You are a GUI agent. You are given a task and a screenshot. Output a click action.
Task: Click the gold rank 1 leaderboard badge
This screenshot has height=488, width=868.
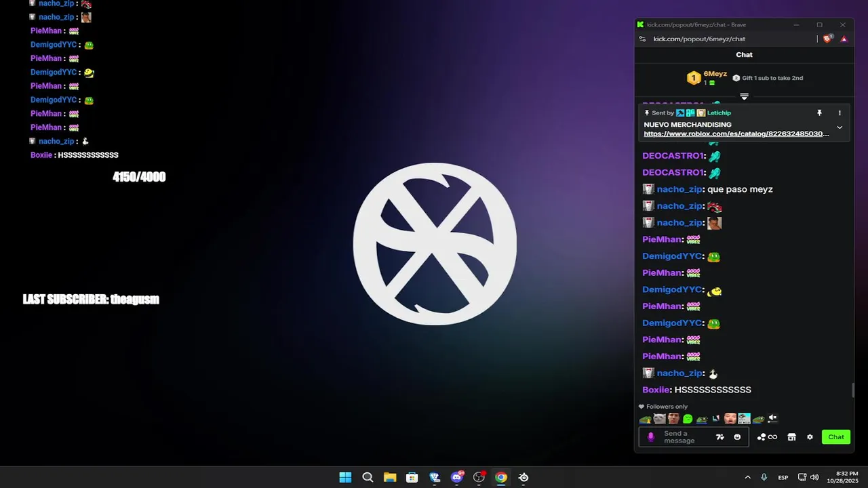(x=693, y=78)
